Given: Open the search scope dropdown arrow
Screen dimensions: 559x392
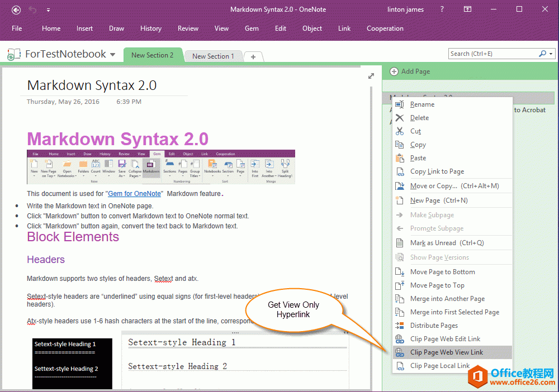Looking at the screenshot, I should 551,53.
